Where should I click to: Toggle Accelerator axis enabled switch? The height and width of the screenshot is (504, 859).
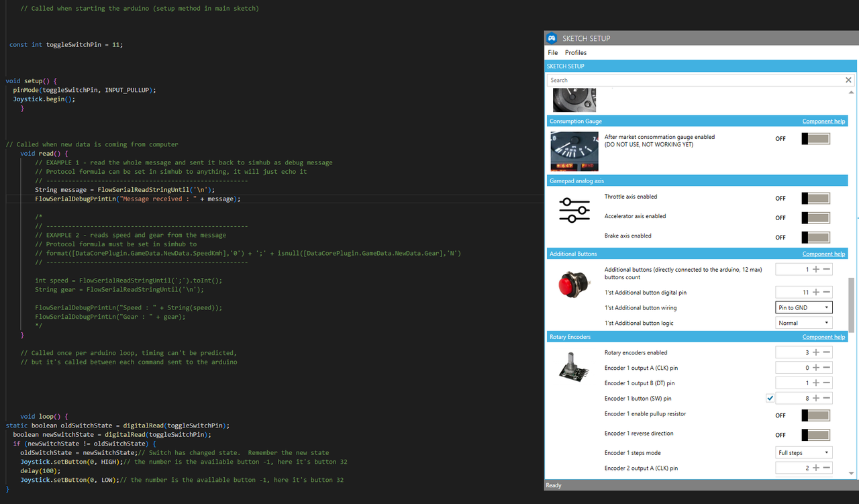click(815, 218)
